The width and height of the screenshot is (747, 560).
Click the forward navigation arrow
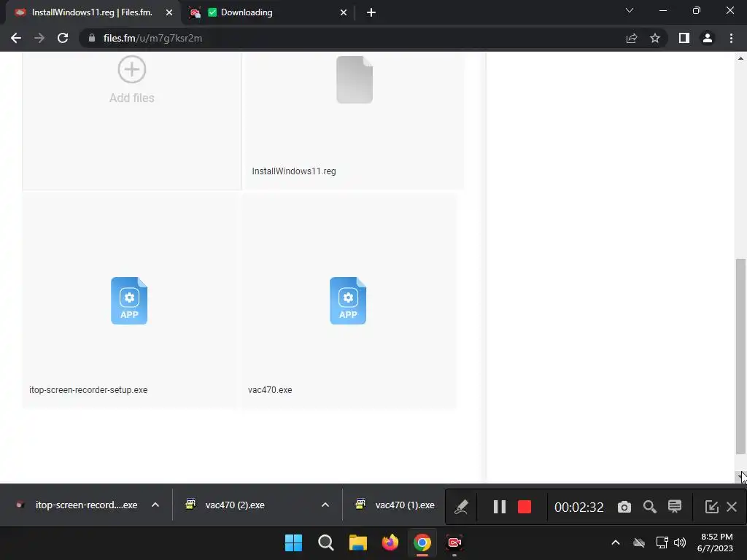coord(39,38)
